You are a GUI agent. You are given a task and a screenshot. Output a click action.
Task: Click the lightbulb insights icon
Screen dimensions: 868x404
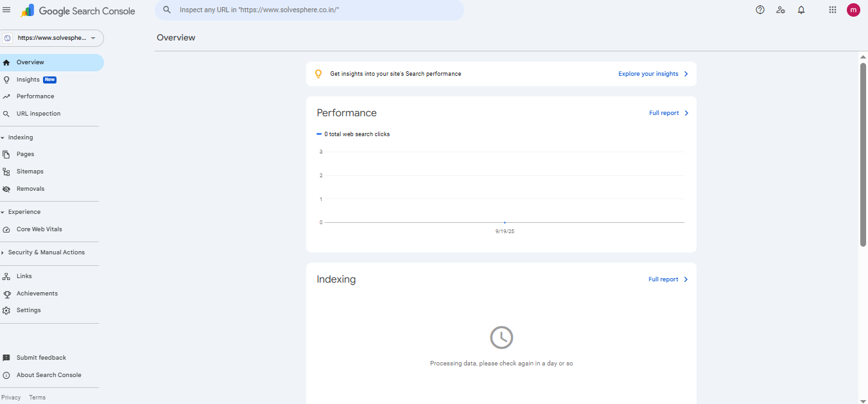click(x=318, y=74)
